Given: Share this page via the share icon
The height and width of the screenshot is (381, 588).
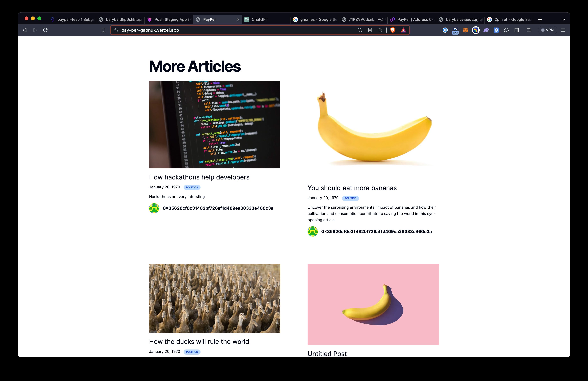Looking at the screenshot, I should (x=380, y=30).
